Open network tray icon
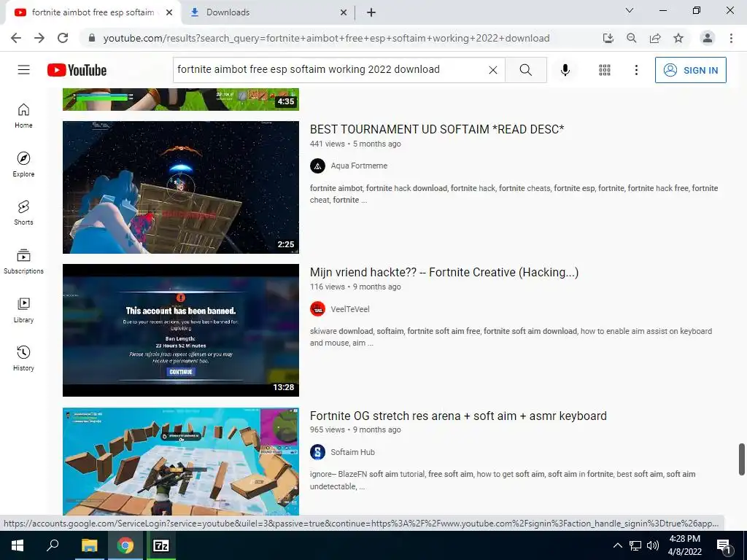This screenshot has width=747, height=560. click(635, 545)
